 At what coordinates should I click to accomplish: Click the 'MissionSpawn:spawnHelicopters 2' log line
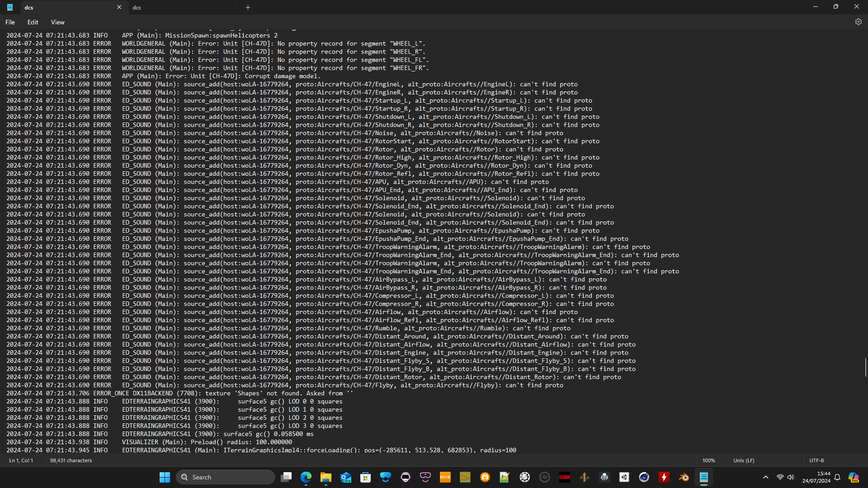[x=142, y=35]
